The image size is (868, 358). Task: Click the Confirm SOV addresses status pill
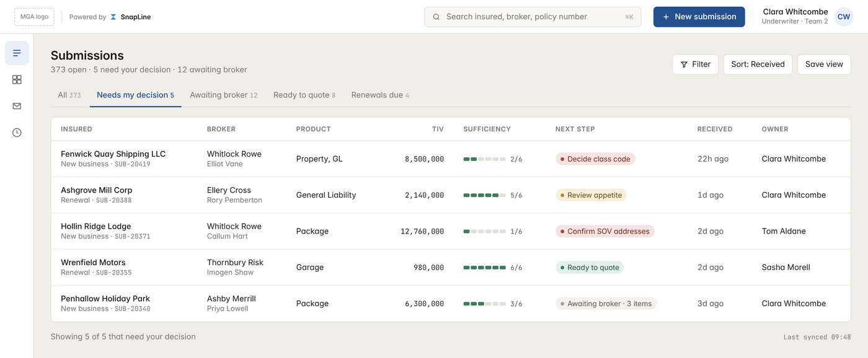click(x=604, y=232)
